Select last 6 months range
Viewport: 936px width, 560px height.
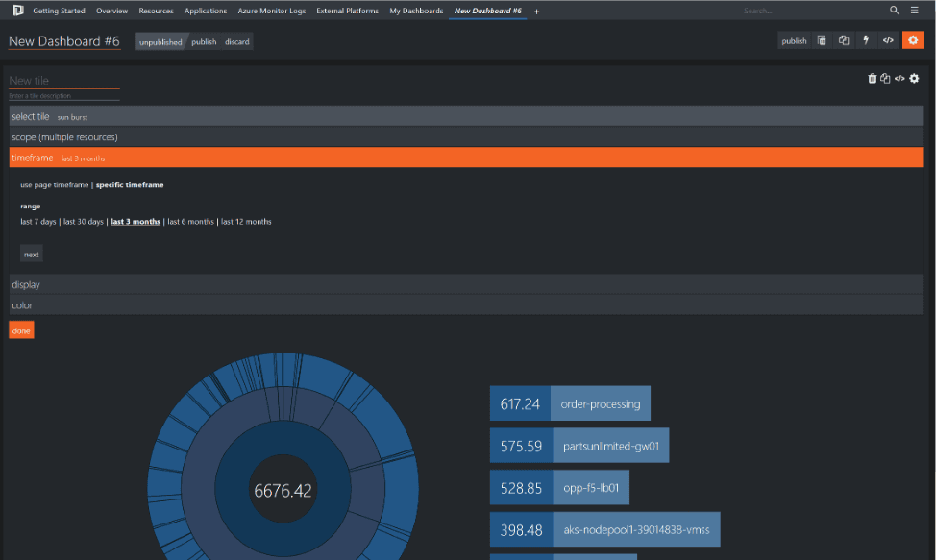point(191,221)
